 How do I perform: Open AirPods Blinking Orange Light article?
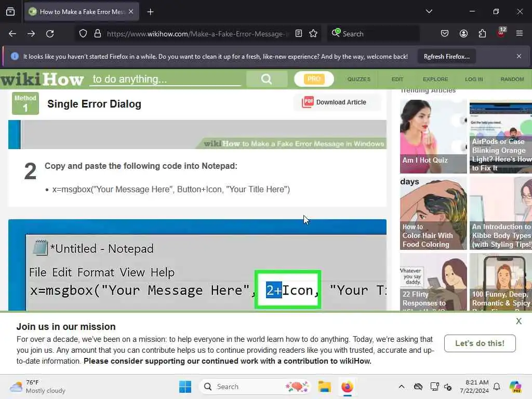pos(501,137)
